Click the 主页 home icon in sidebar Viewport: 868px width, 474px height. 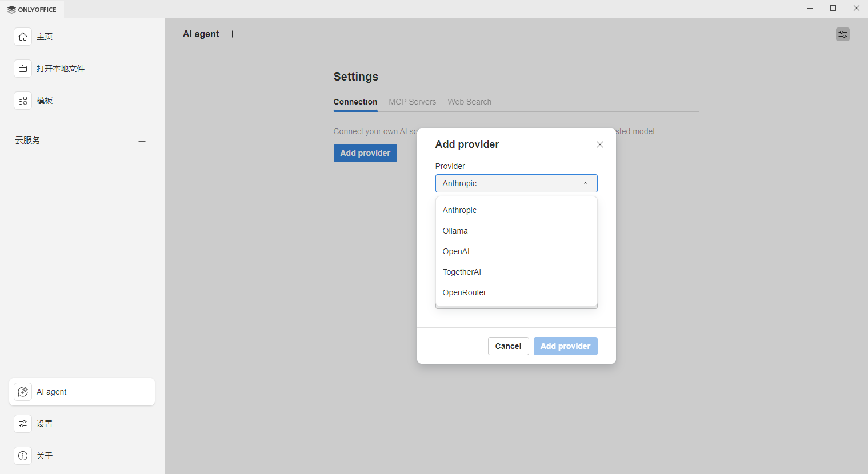tap(23, 37)
